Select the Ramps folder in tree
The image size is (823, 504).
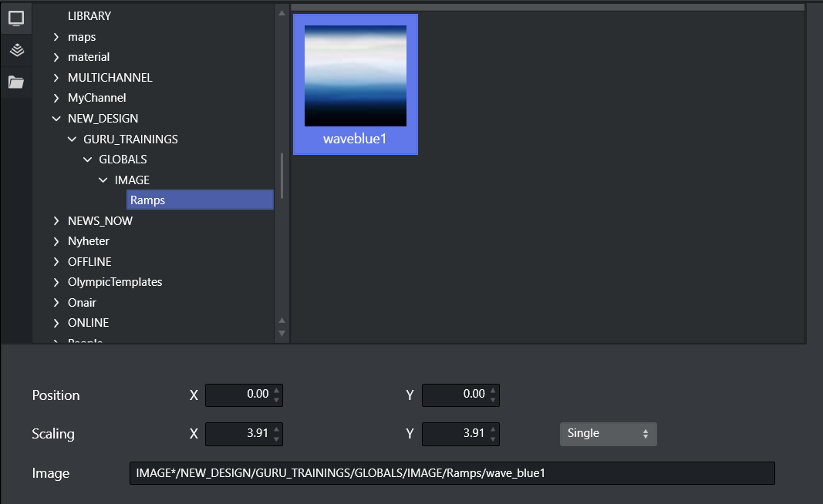click(x=147, y=200)
